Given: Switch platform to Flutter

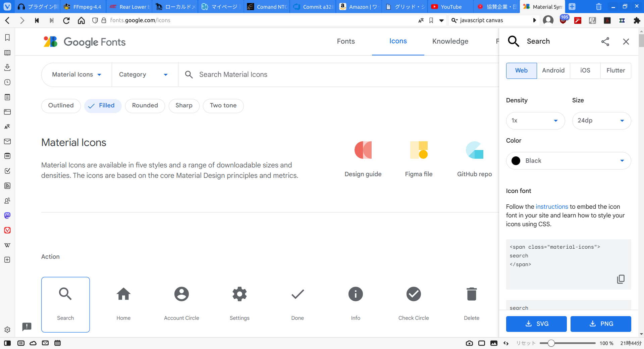Looking at the screenshot, I should click(x=616, y=71).
